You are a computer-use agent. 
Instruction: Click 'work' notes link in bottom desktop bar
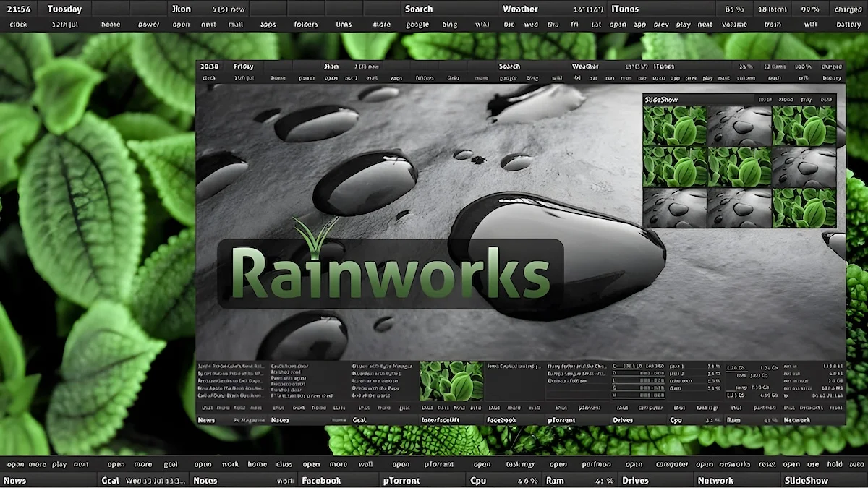(230, 464)
